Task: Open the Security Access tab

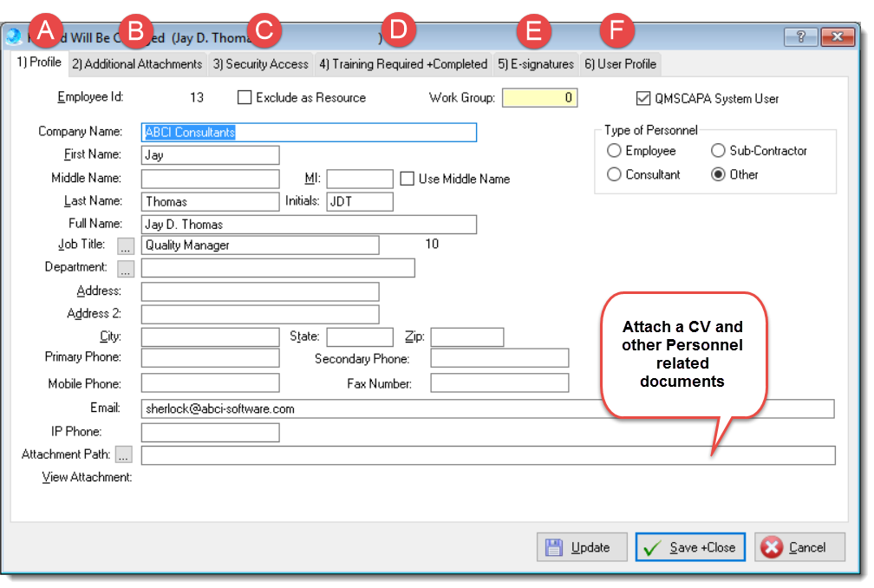Action: 260,64
